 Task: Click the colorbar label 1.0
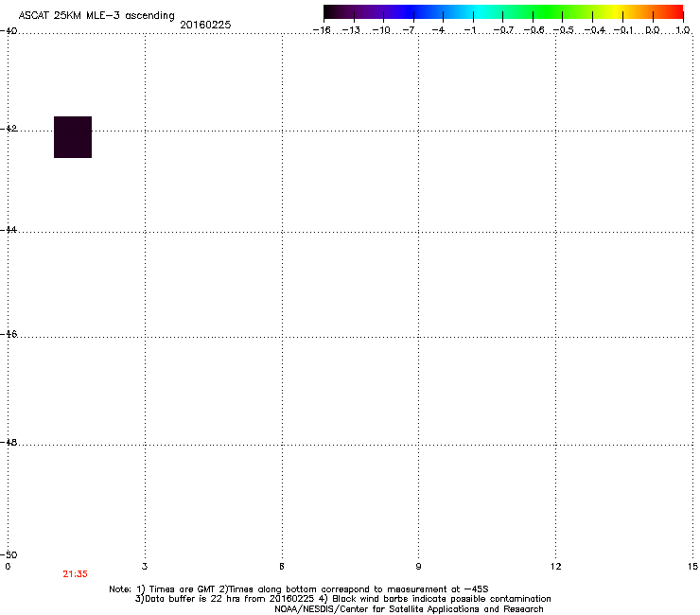tap(683, 30)
